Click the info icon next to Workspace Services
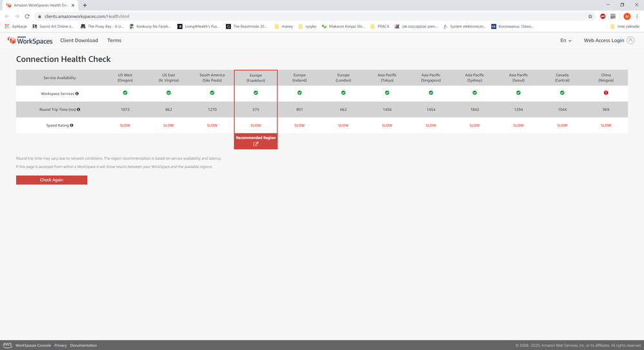644x350 pixels. [x=77, y=94]
